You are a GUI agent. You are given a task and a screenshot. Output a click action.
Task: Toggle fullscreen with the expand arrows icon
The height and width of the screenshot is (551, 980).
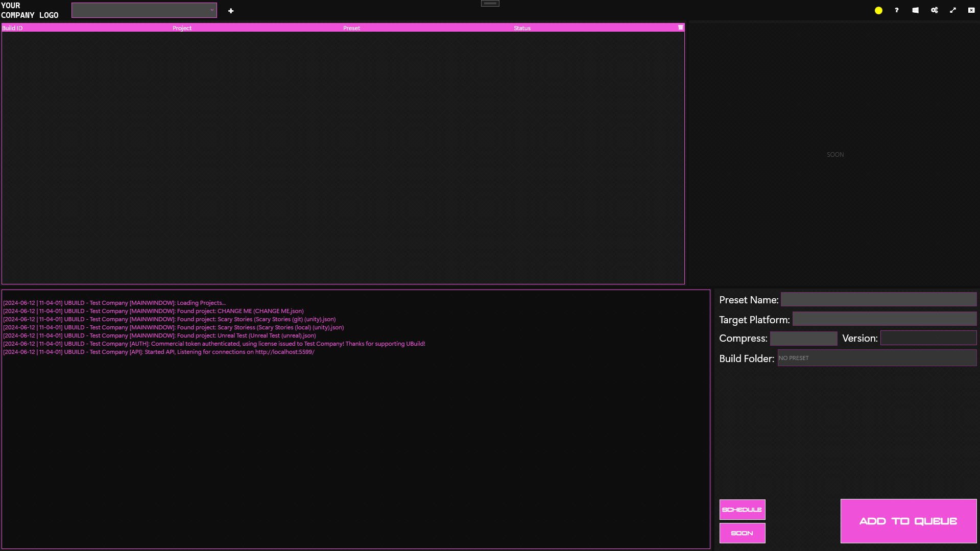(x=953, y=10)
